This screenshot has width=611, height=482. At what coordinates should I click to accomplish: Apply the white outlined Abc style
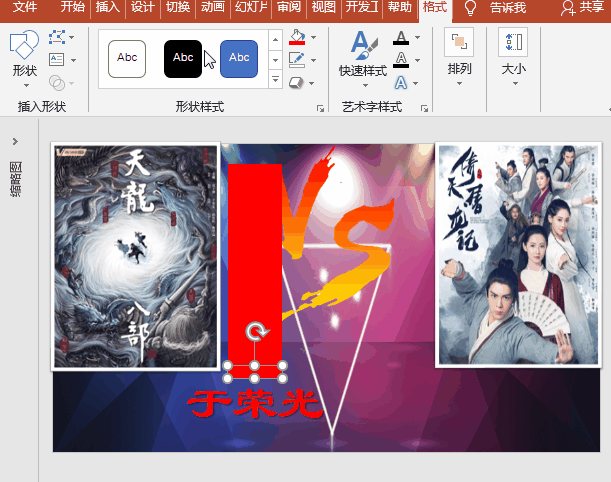click(127, 59)
